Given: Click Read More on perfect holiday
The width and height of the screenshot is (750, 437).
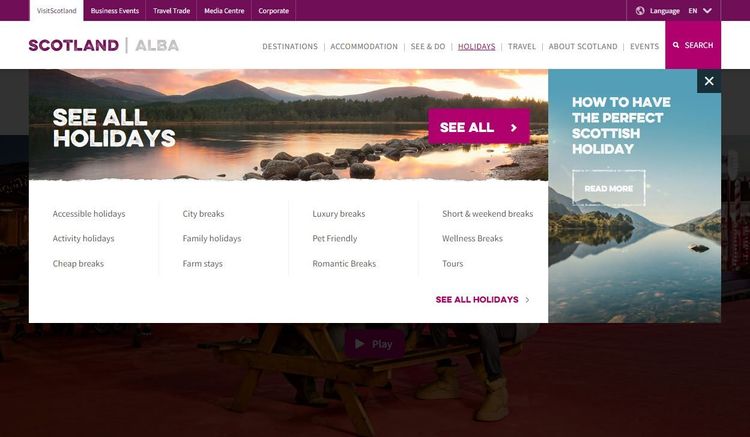Looking at the screenshot, I should (x=609, y=188).
